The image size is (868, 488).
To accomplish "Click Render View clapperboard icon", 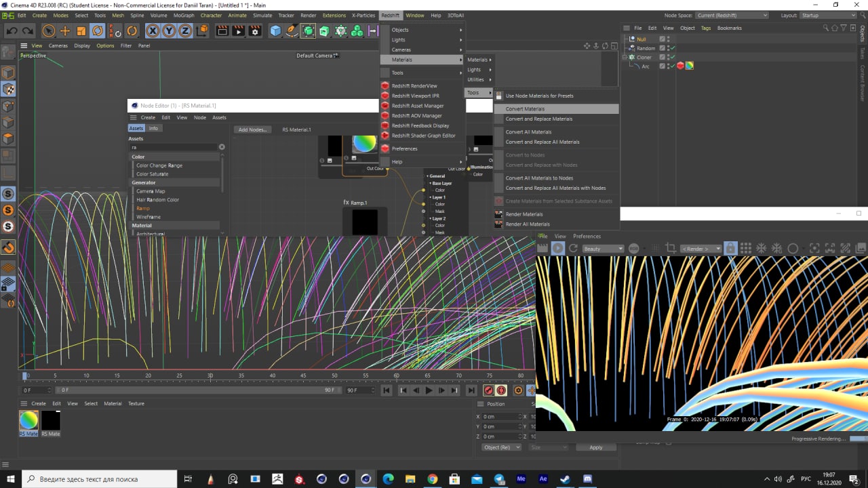I will click(222, 30).
